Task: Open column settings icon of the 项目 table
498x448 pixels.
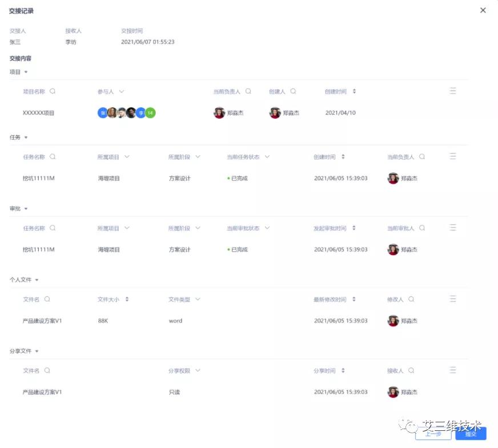Action: [453, 90]
